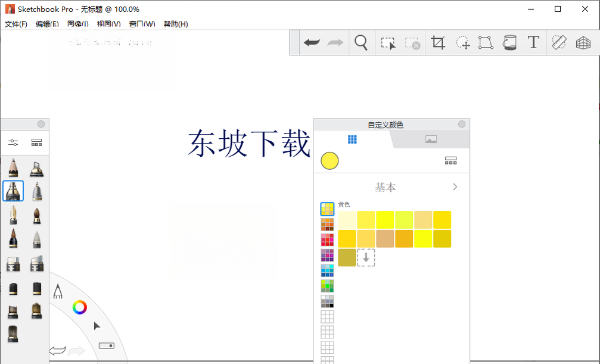
Task: Open the 图像(I) menu
Action: 77,24
